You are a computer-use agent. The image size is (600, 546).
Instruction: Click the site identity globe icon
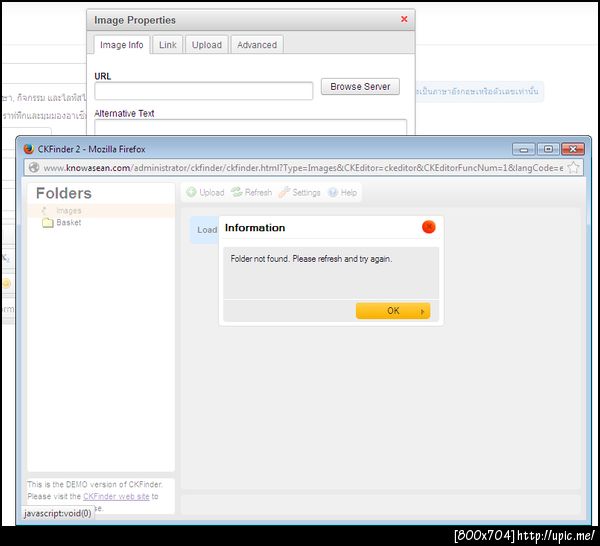coord(34,168)
